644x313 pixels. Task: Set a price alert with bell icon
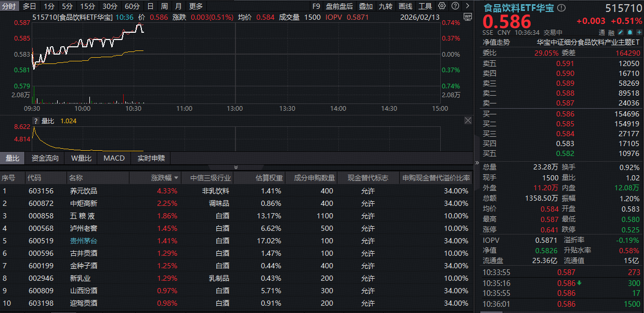(x=629, y=32)
